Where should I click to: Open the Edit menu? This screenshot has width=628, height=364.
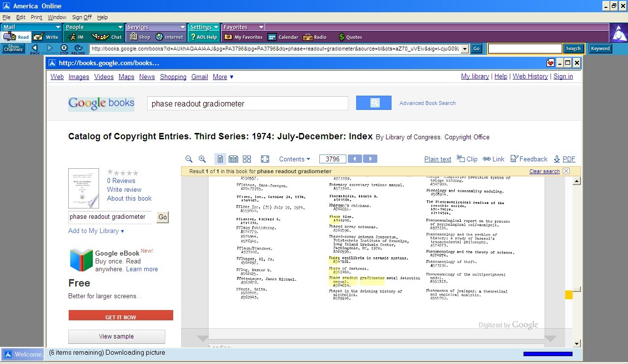coord(21,17)
